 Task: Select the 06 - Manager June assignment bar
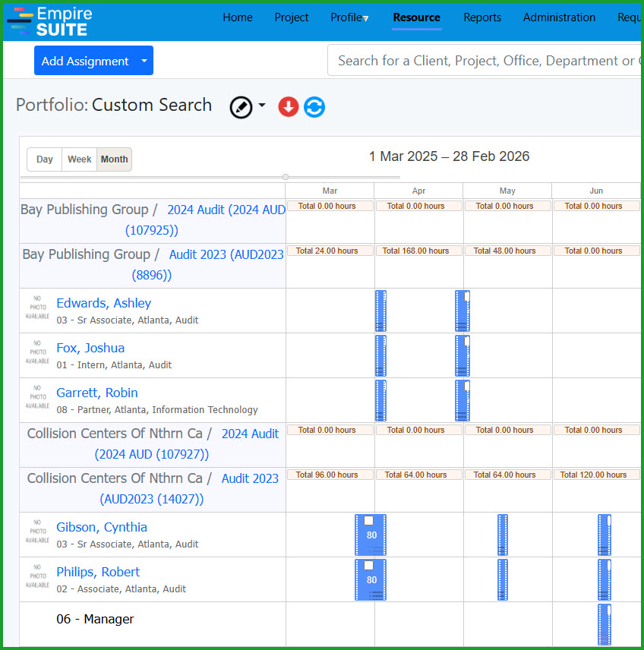point(604,624)
